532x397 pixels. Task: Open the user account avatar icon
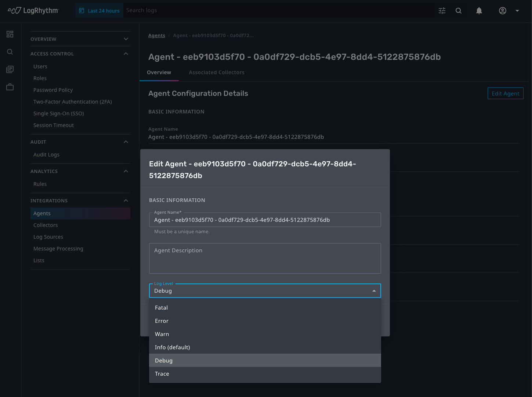point(503,11)
